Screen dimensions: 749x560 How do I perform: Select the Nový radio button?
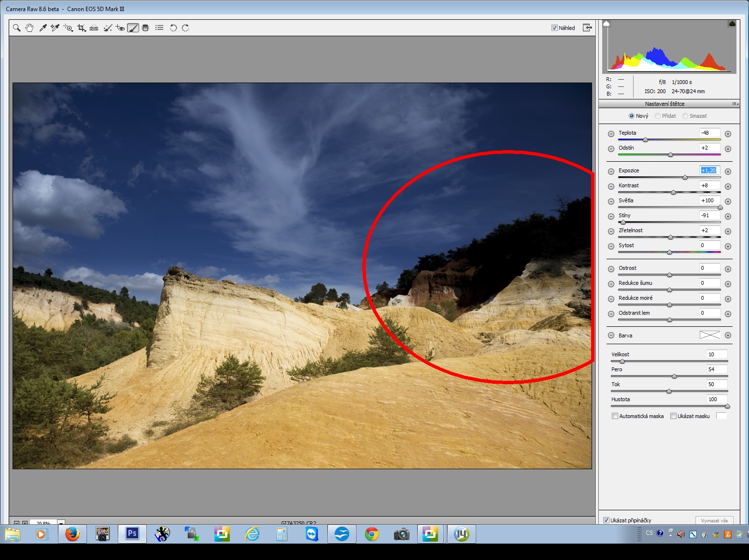tap(631, 116)
